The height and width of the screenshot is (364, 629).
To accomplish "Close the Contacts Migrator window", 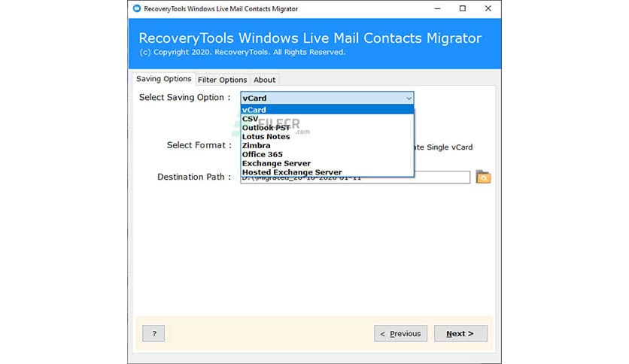I will pos(488,8).
